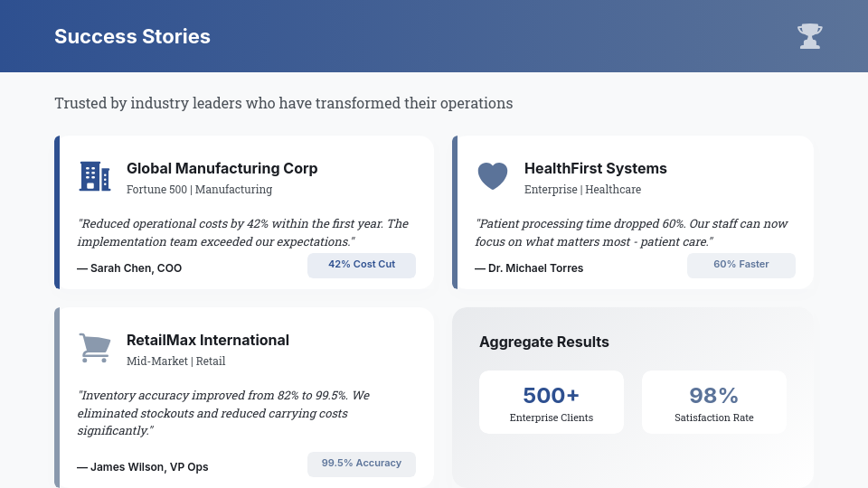868x488 pixels.
Task: Click the Global Manufacturing Corp heading
Action: coord(222,168)
